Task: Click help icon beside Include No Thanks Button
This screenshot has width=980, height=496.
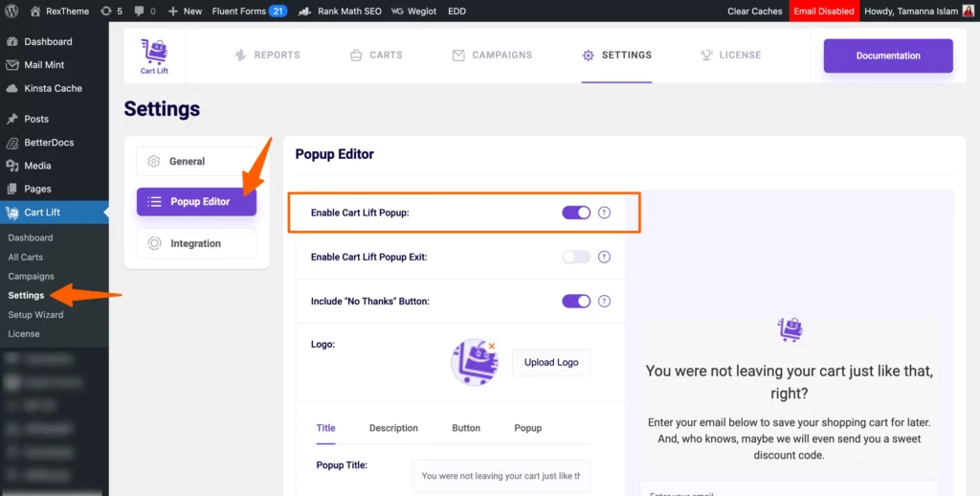Action: (x=604, y=302)
